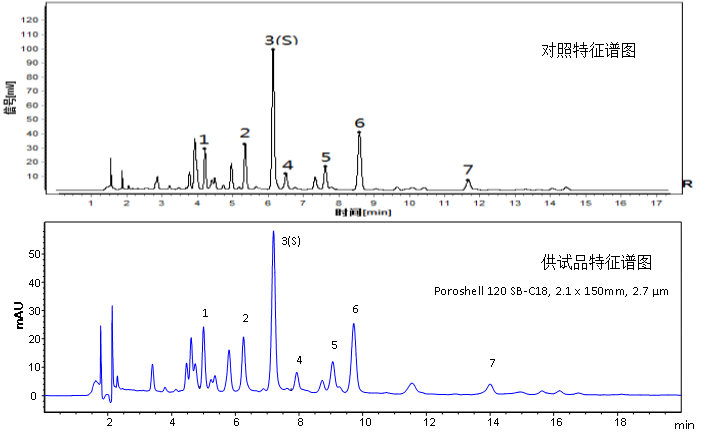Viewport: 714px width, 440px height.
Task: Select peak label 4 in reference chromatogram
Action: point(287,165)
